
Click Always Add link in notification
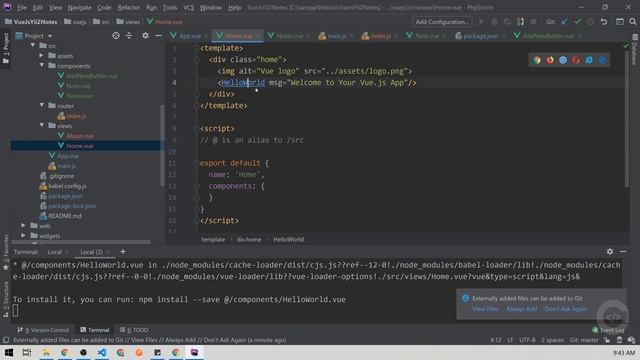click(521, 309)
